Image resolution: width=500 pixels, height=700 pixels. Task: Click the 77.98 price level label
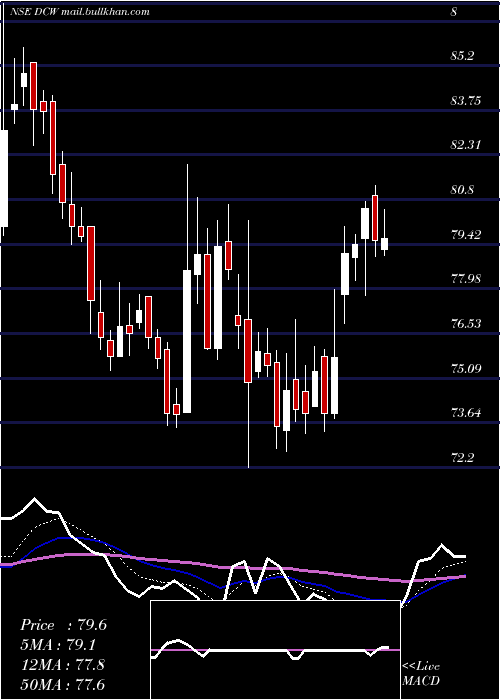[466, 279]
